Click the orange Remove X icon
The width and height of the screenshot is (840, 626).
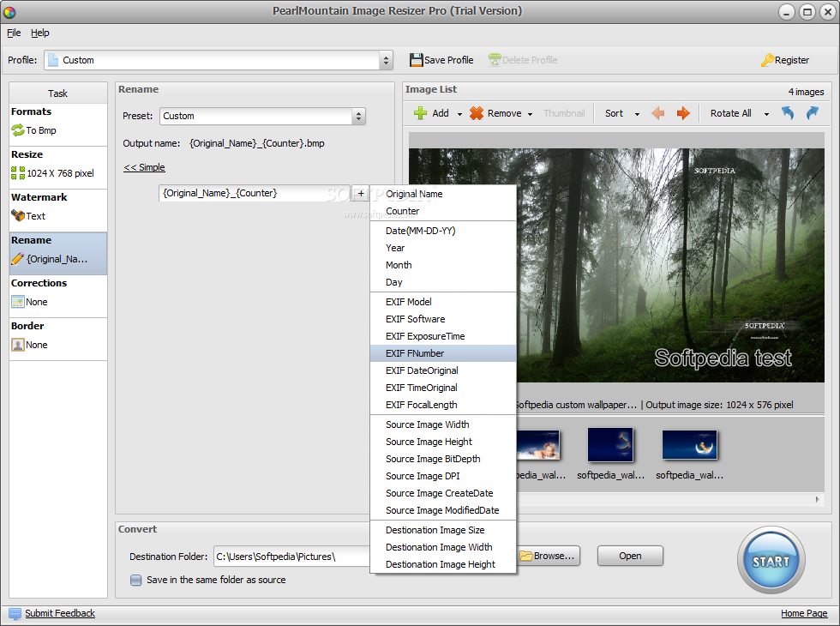tap(477, 113)
